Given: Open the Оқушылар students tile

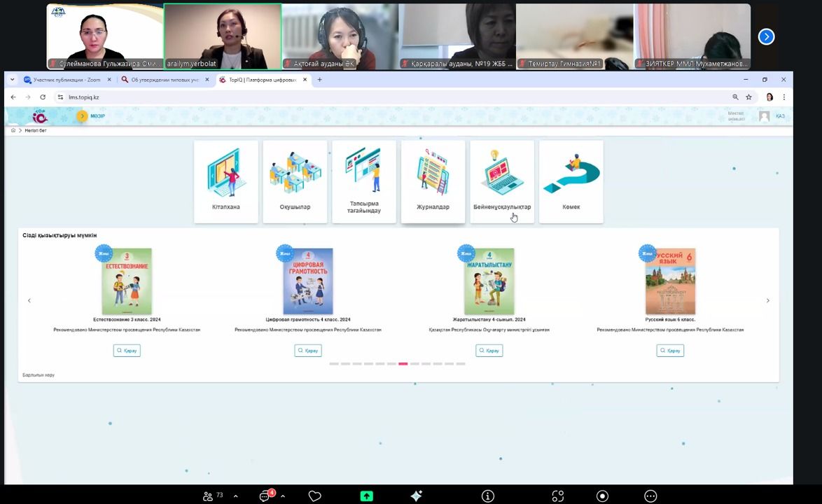Looking at the screenshot, I should coord(295,181).
